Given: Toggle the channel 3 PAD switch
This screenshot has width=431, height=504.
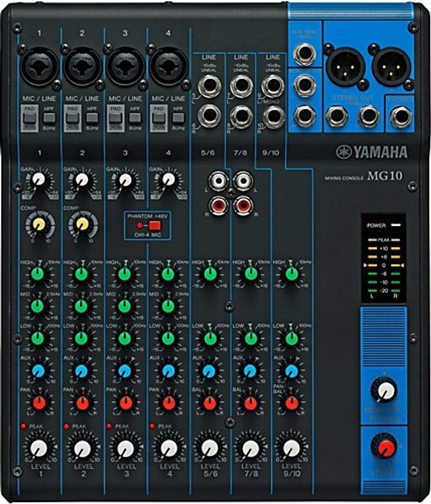Looking at the screenshot, I should 115,118.
